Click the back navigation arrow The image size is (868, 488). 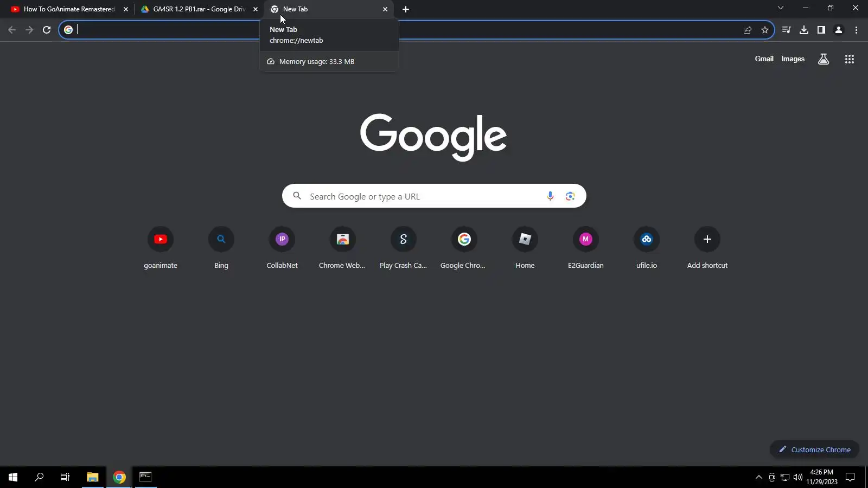click(12, 30)
